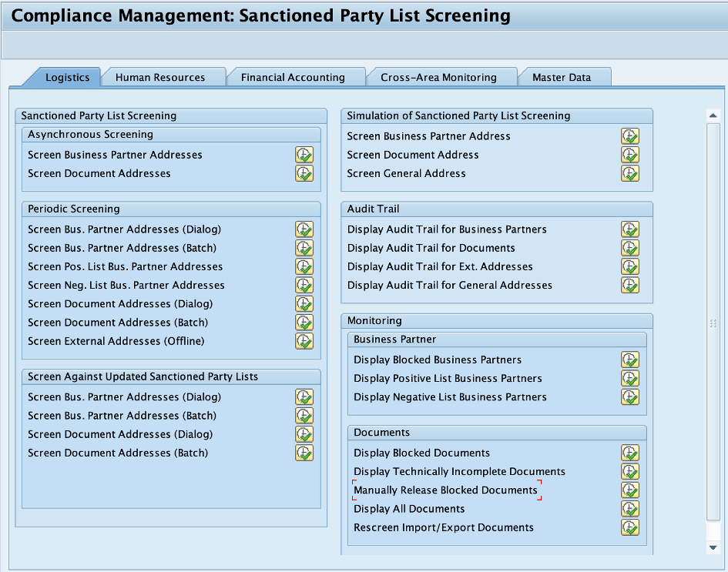Switch to the Logistics tab
The image size is (728, 572).
coord(67,78)
